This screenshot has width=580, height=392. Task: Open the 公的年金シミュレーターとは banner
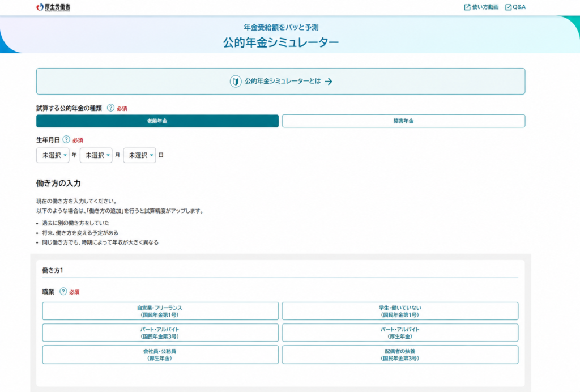click(280, 82)
